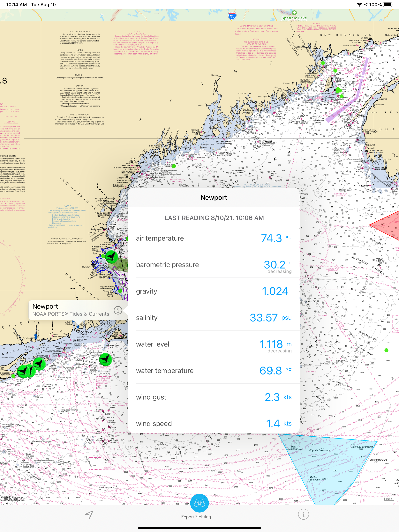The width and height of the screenshot is (399, 532).
Task: Tap the water level reading 1.118 m
Action: click(275, 344)
